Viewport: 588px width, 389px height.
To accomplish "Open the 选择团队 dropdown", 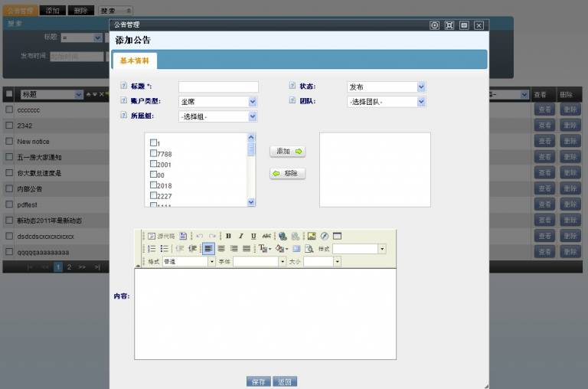I will tap(385, 101).
